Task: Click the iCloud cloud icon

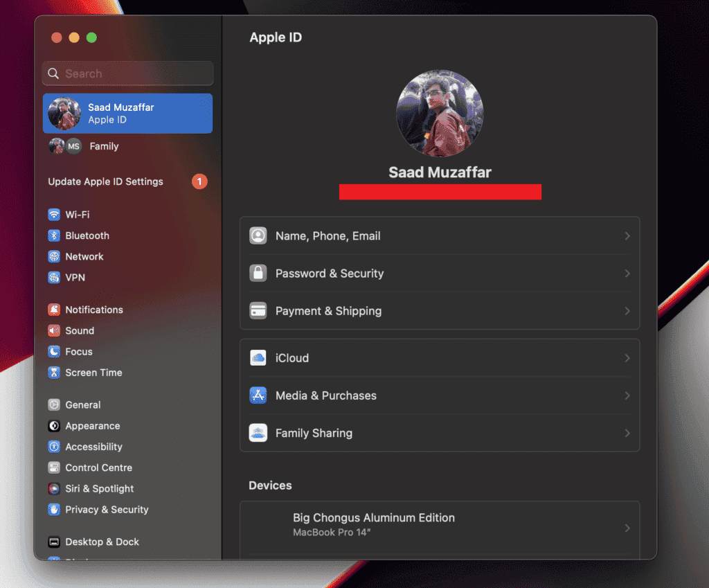Action: coord(258,358)
